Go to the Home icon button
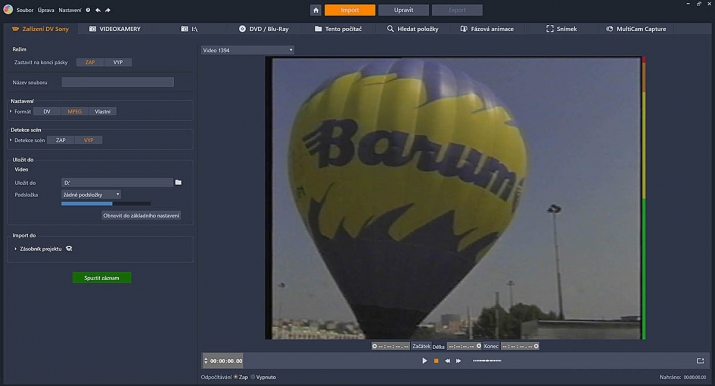This screenshot has width=715, height=386. 316,10
